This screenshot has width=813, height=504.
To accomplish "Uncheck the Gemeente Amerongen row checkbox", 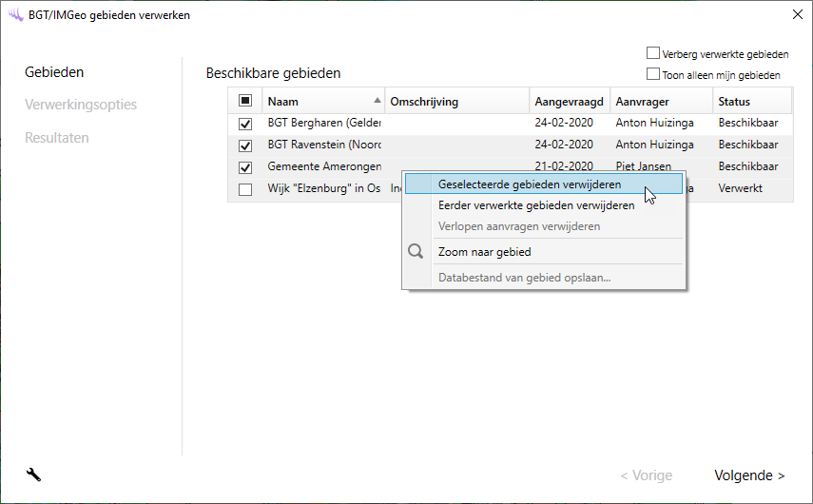I will click(245, 167).
